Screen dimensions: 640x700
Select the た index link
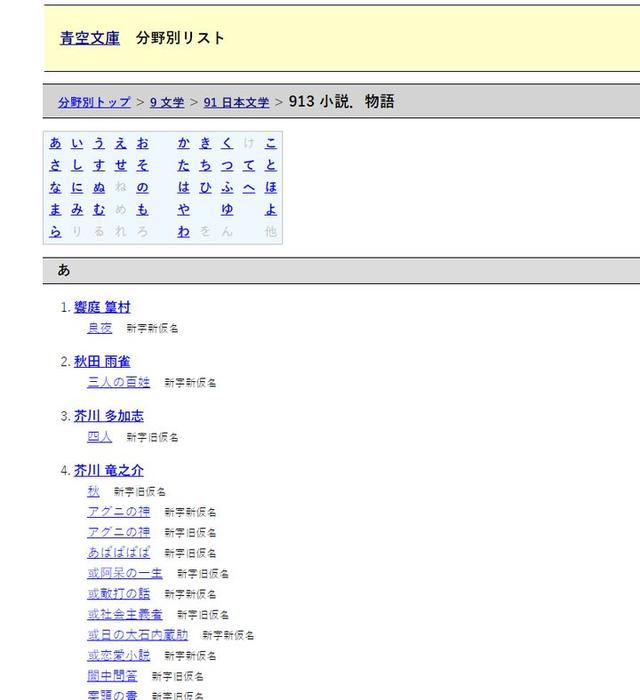[x=183, y=165]
